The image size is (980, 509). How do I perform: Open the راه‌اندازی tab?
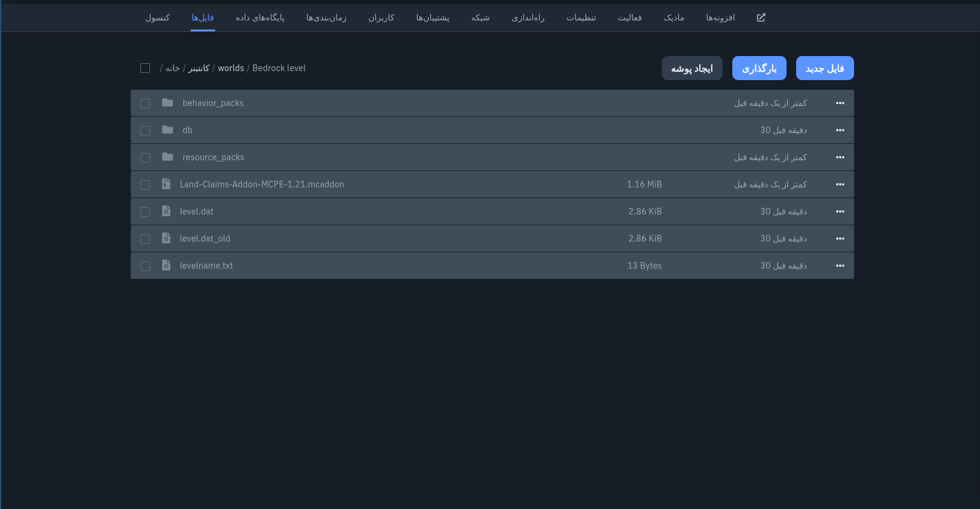528,18
